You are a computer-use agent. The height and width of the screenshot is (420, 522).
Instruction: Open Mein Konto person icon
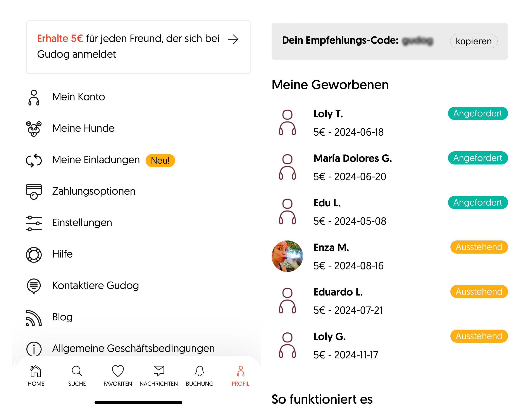point(34,97)
